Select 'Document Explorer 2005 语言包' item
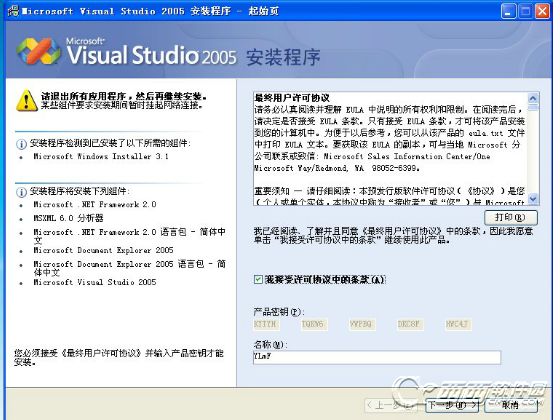Image resolution: width=553 pixels, height=420 pixels. (x=129, y=268)
